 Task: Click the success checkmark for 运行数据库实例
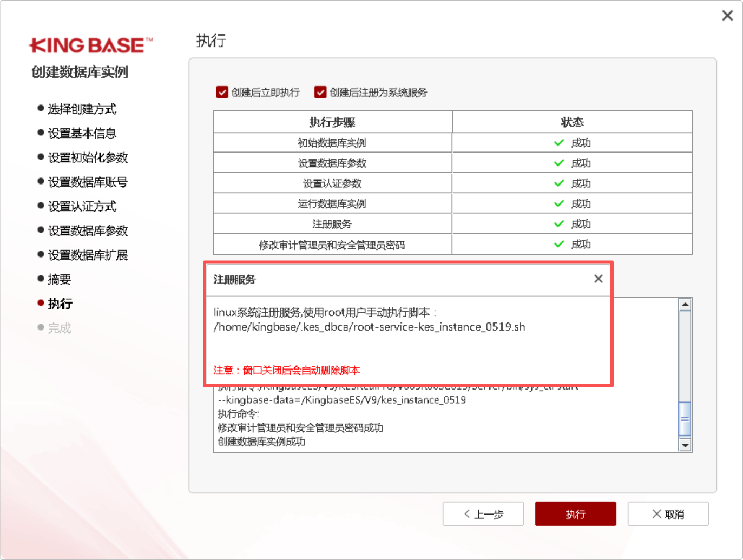(x=559, y=203)
